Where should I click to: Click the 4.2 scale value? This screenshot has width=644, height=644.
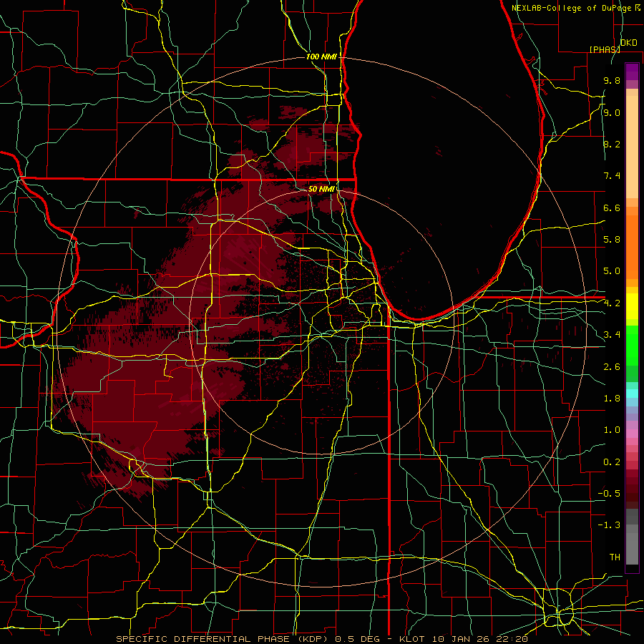612,303
